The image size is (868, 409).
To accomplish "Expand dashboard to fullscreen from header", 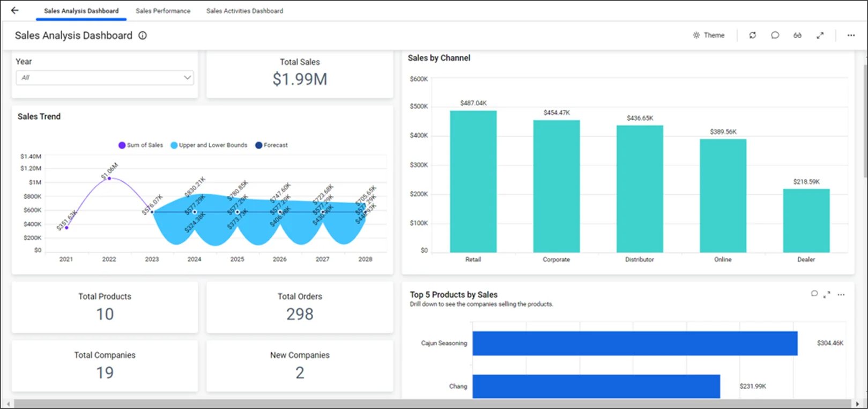I will [x=820, y=35].
